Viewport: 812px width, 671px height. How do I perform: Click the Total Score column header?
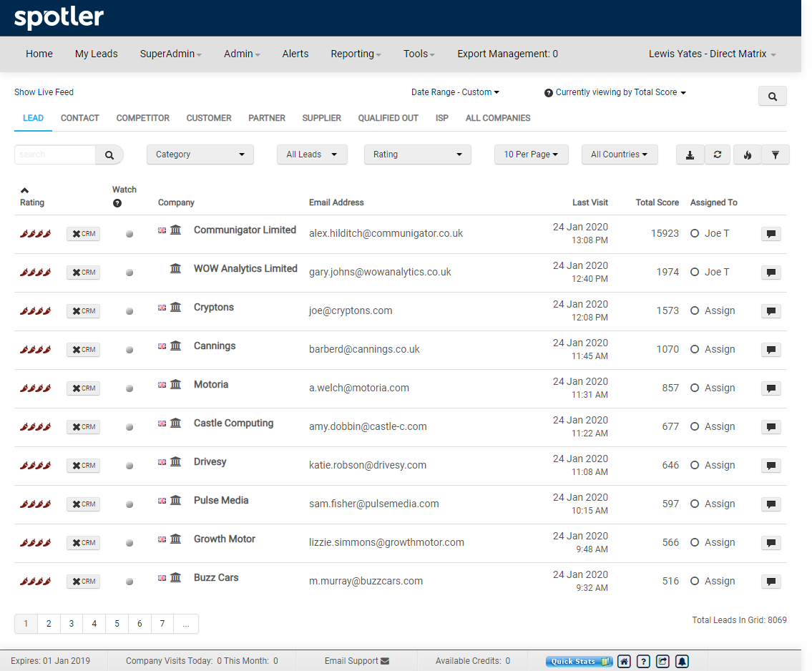[657, 202]
